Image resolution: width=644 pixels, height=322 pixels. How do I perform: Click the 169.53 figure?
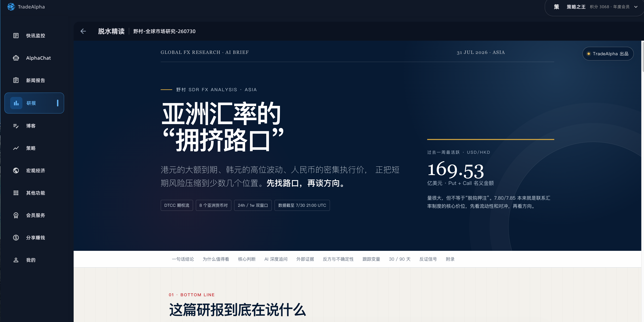pyautogui.click(x=456, y=170)
